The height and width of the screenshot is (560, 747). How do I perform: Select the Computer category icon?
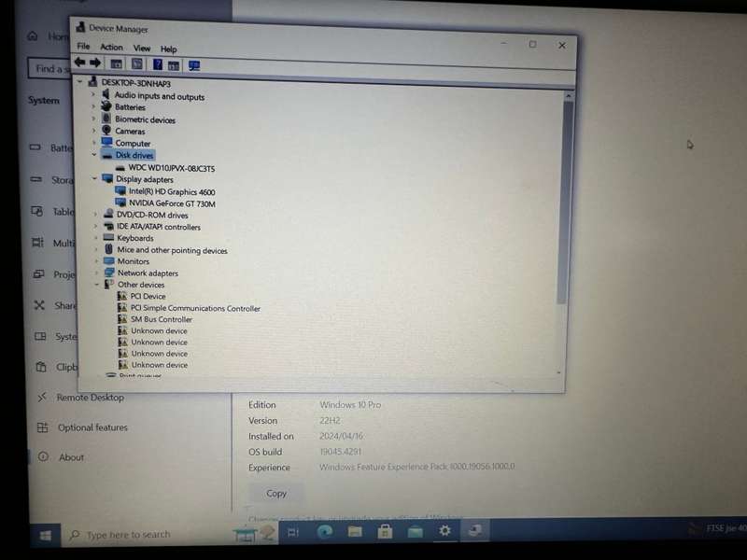107,142
